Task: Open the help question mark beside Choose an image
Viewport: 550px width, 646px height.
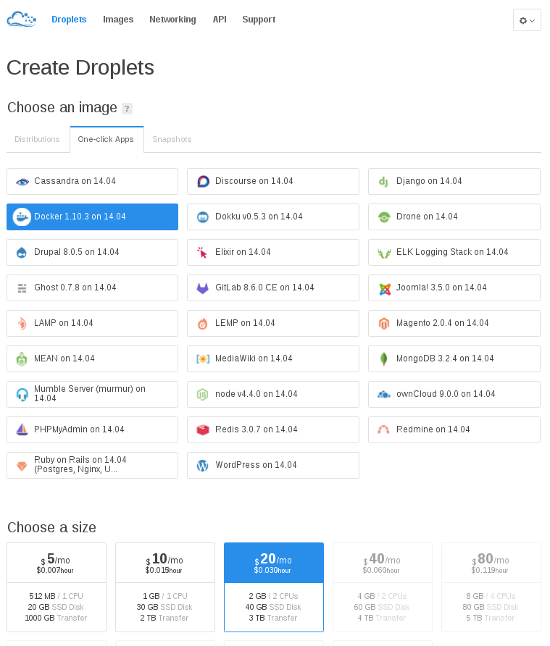Action: point(127,109)
